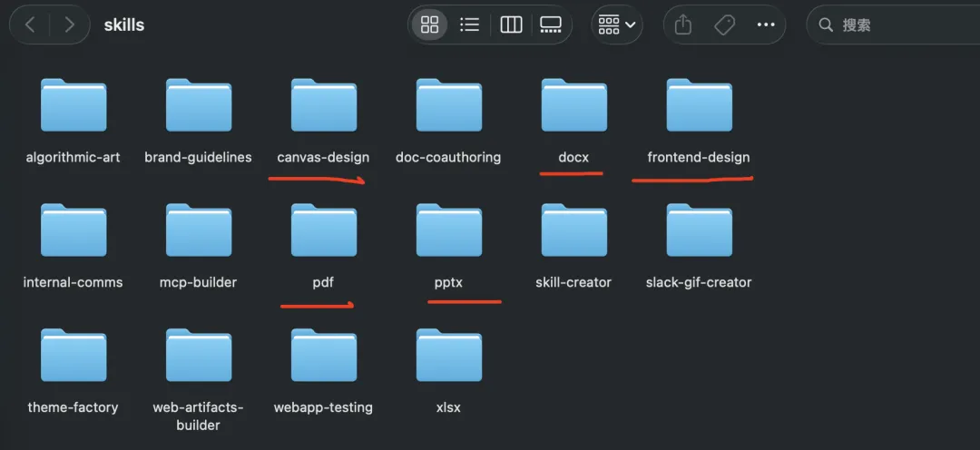The image size is (980, 450).
Task: Click the "theme-factory" file name
Action: coord(73,407)
